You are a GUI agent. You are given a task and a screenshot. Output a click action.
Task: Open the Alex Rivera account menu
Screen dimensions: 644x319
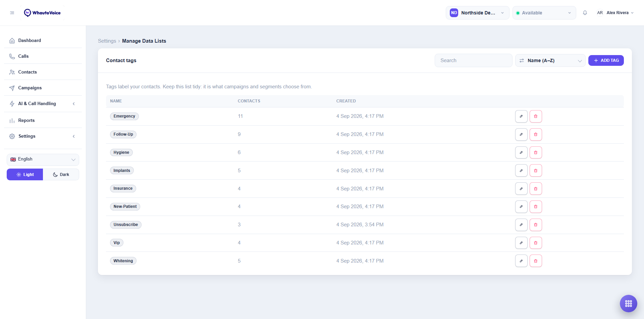point(615,13)
